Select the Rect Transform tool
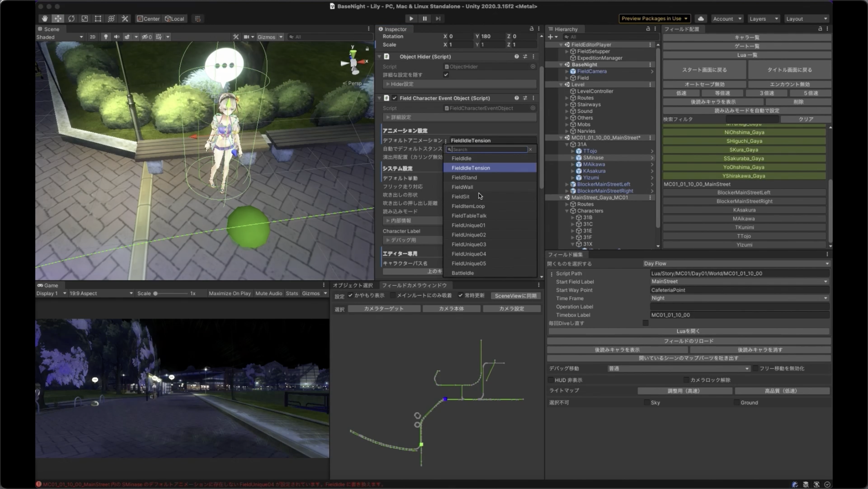 [x=98, y=18]
